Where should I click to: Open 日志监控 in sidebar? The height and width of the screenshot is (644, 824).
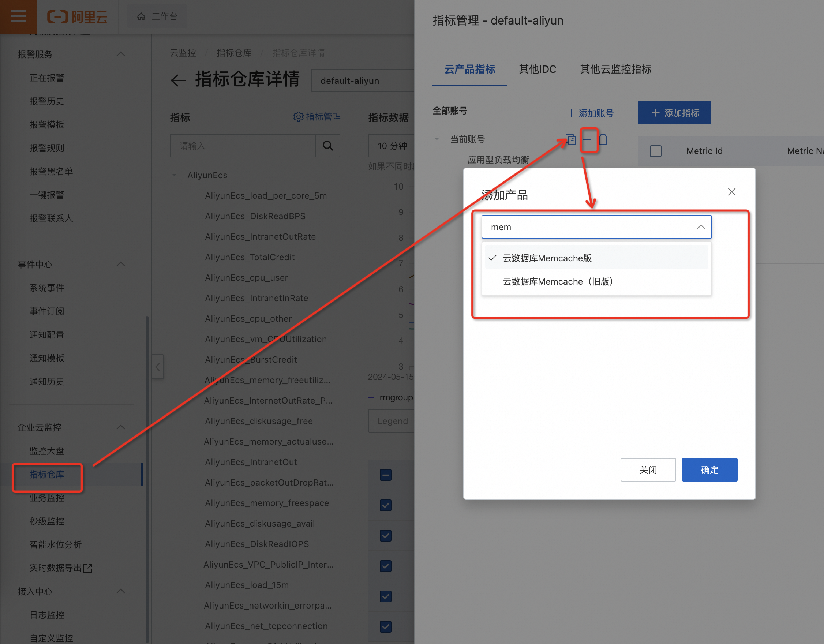coord(47,614)
